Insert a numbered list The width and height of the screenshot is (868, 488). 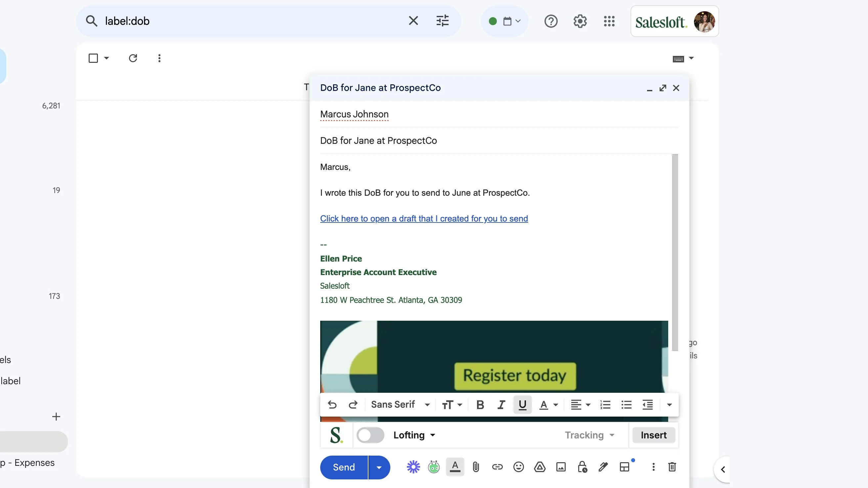tap(605, 404)
